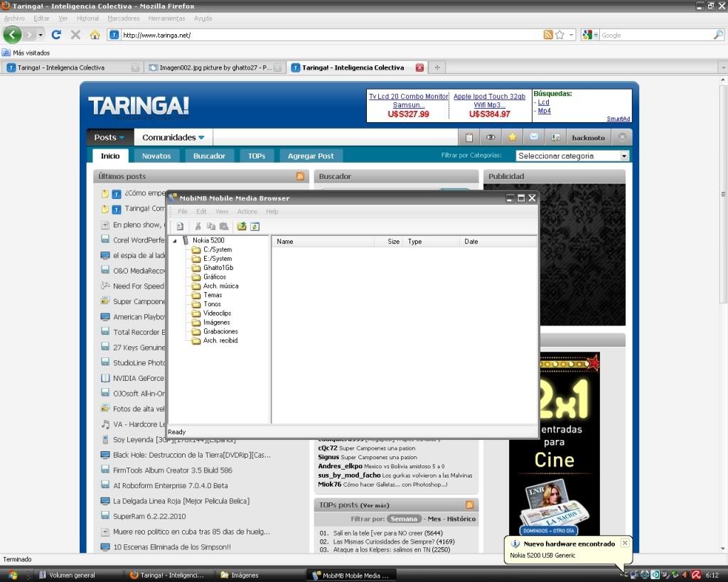Click the Firefox home button

click(95, 35)
